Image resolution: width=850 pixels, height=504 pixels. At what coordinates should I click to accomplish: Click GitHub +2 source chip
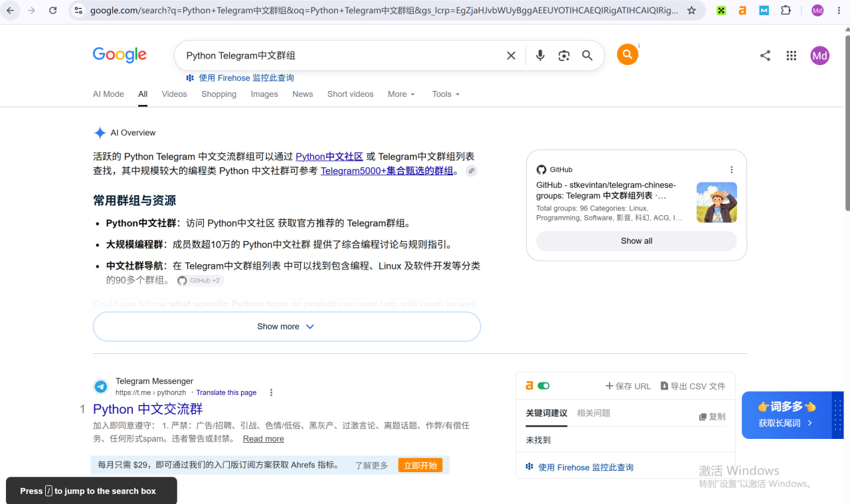(201, 281)
